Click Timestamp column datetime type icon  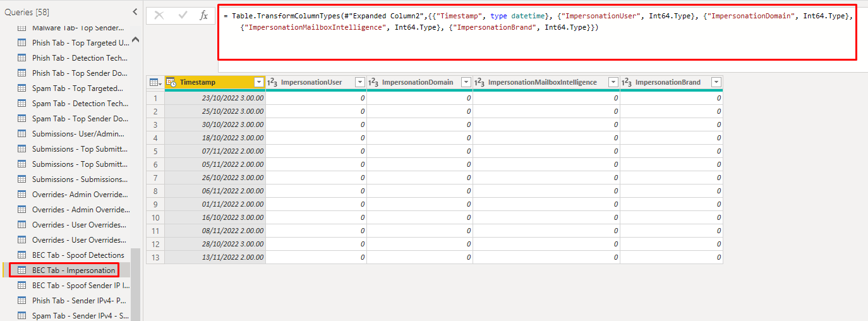tap(171, 82)
